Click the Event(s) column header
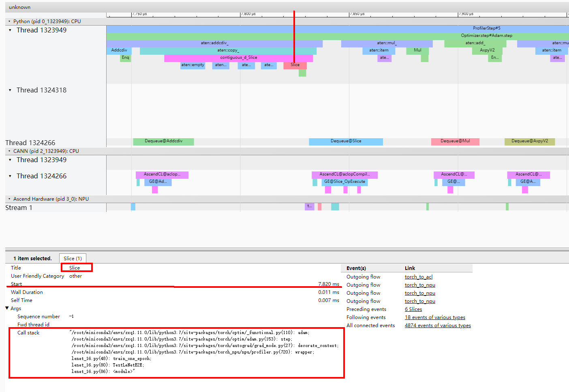 coord(356,268)
